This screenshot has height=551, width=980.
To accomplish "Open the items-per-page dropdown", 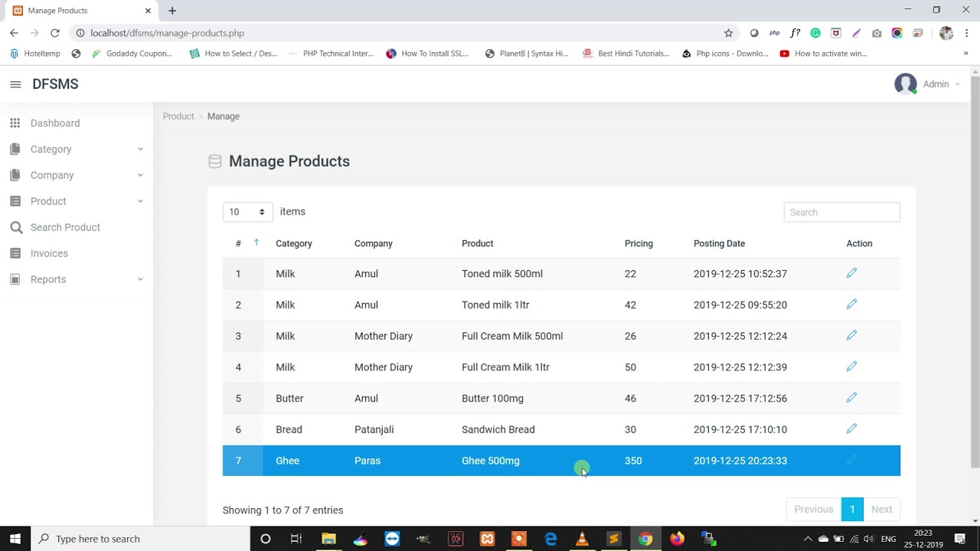I will pyautogui.click(x=248, y=212).
